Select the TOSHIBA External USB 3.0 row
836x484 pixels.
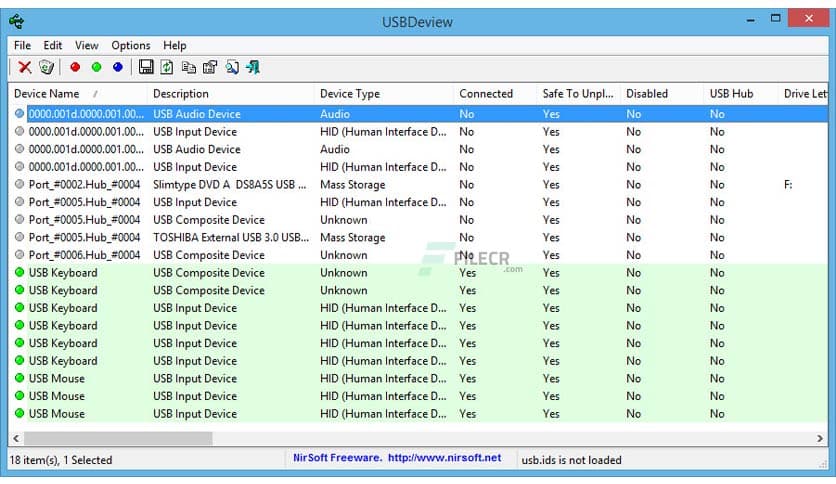tap(419, 237)
